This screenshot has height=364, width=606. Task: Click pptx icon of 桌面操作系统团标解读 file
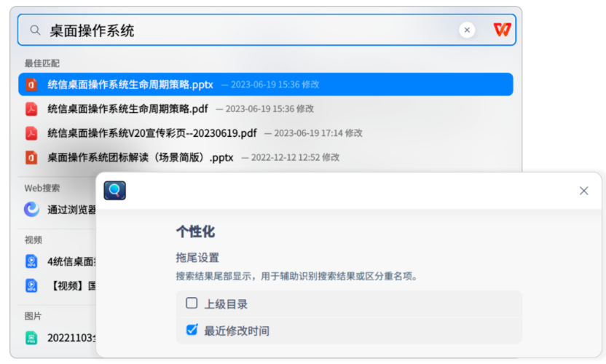[31, 157]
